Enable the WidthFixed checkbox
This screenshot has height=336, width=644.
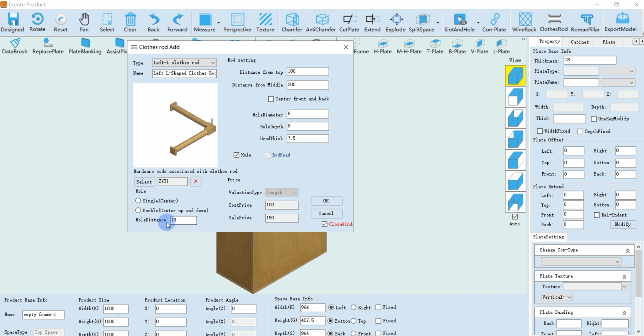(540, 131)
